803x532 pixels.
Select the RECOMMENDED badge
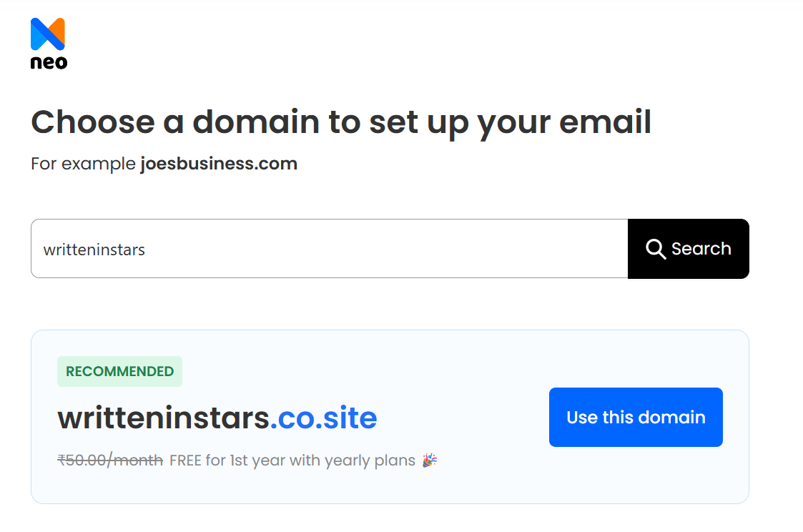119,371
